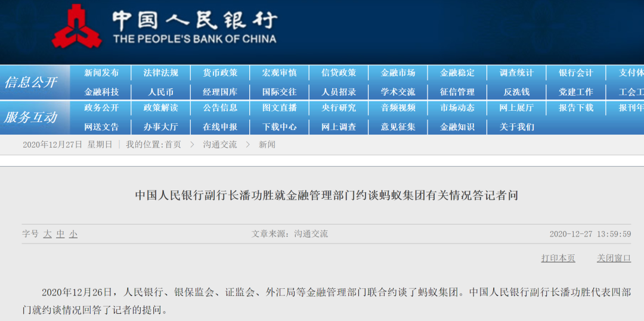Select the 反洗钱 navigation link

(516, 92)
